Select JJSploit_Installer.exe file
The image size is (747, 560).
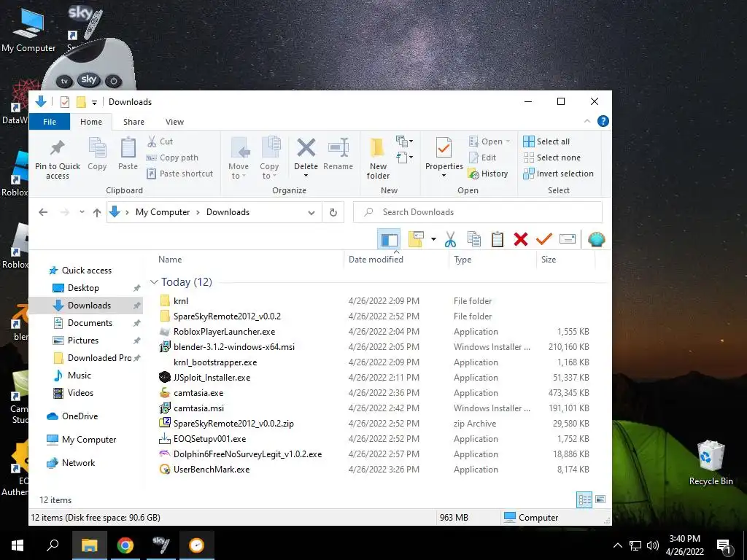point(212,378)
